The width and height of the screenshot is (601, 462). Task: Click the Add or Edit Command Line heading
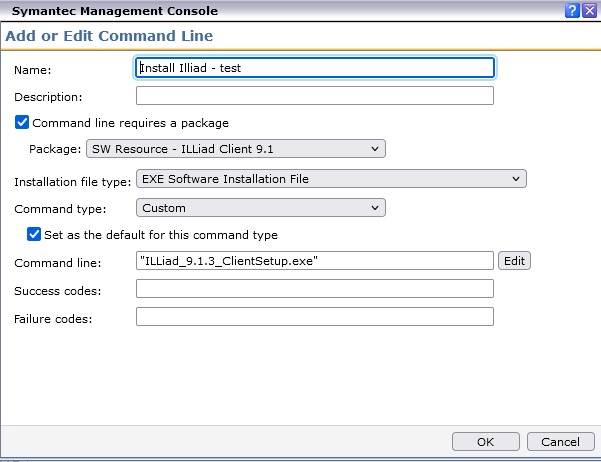(109, 36)
